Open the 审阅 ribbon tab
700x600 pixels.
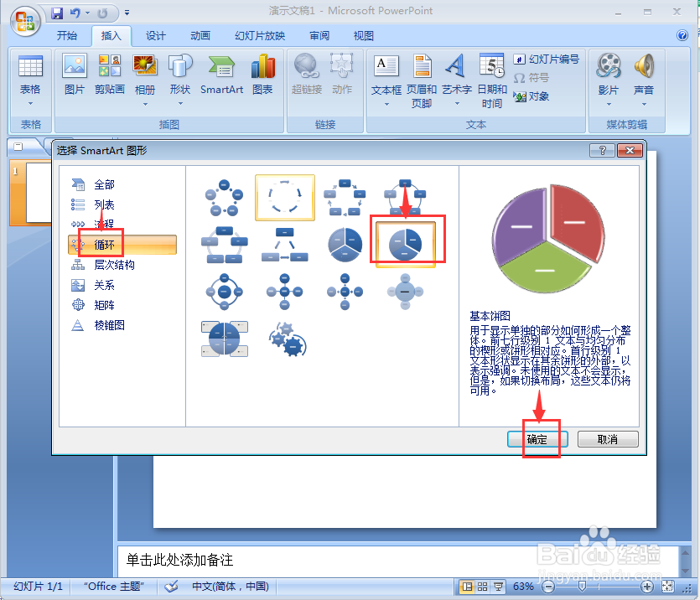(x=319, y=36)
